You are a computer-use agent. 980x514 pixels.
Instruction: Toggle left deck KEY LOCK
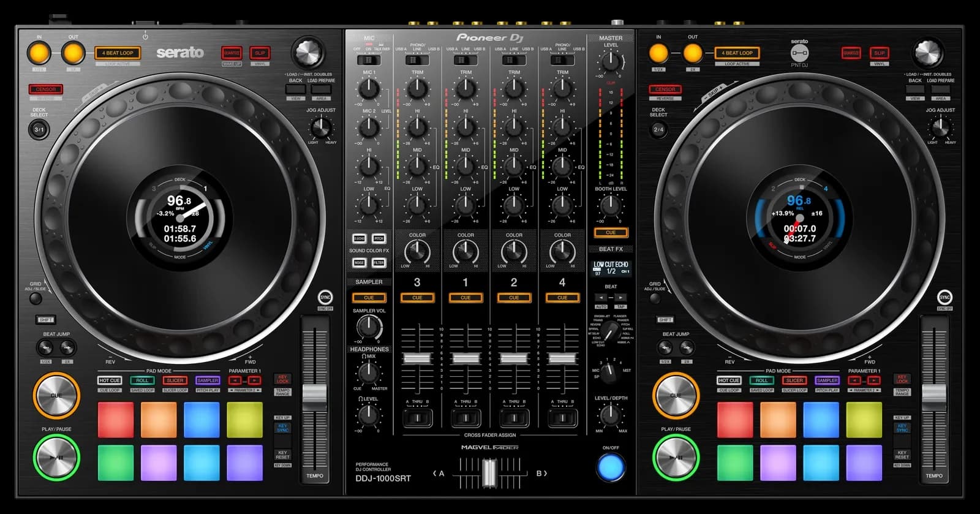[282, 379]
